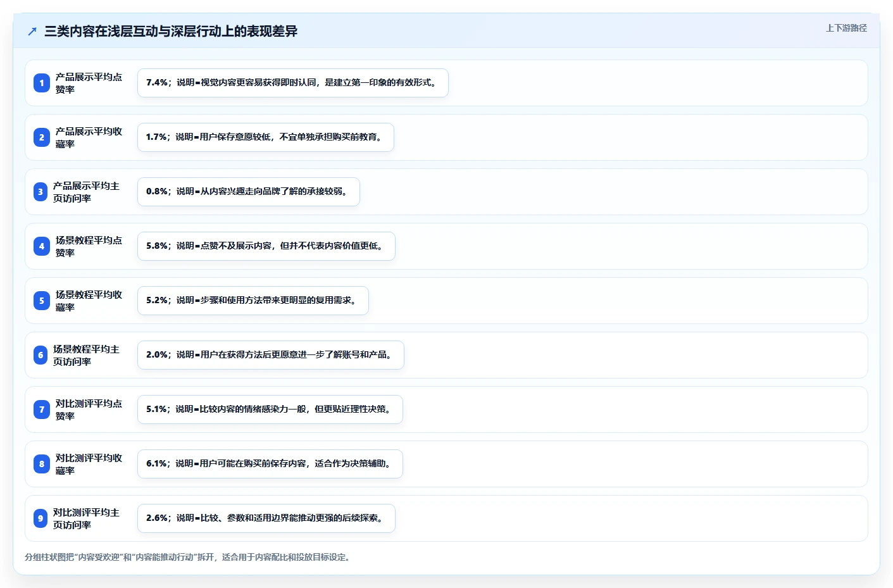Click the 6.1% description box
This screenshot has width=893, height=588.
coord(270,464)
